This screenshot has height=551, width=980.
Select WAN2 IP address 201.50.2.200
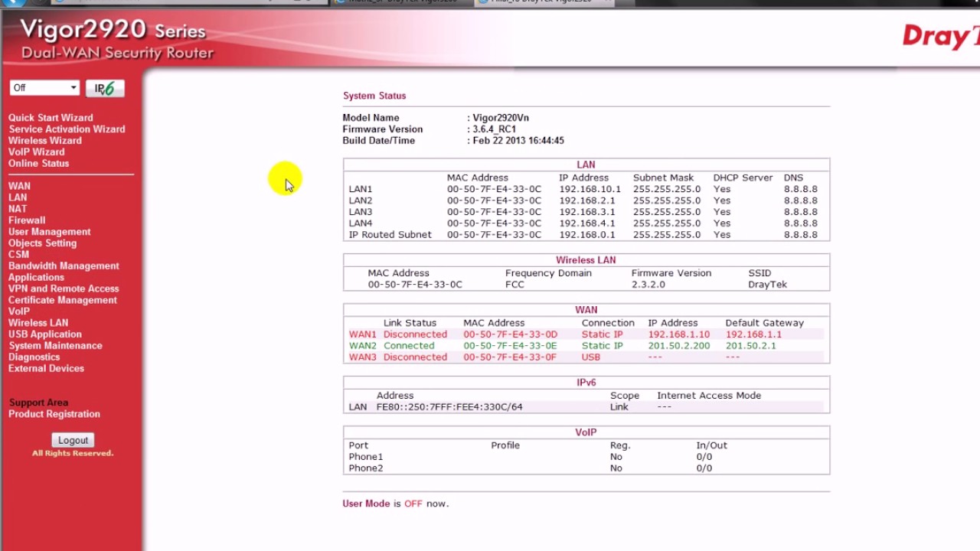click(x=679, y=346)
